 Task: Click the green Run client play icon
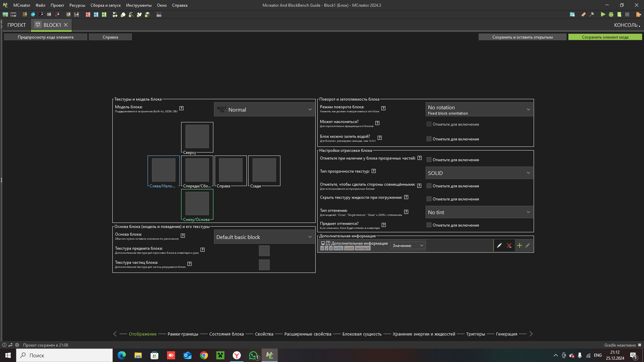603,14
